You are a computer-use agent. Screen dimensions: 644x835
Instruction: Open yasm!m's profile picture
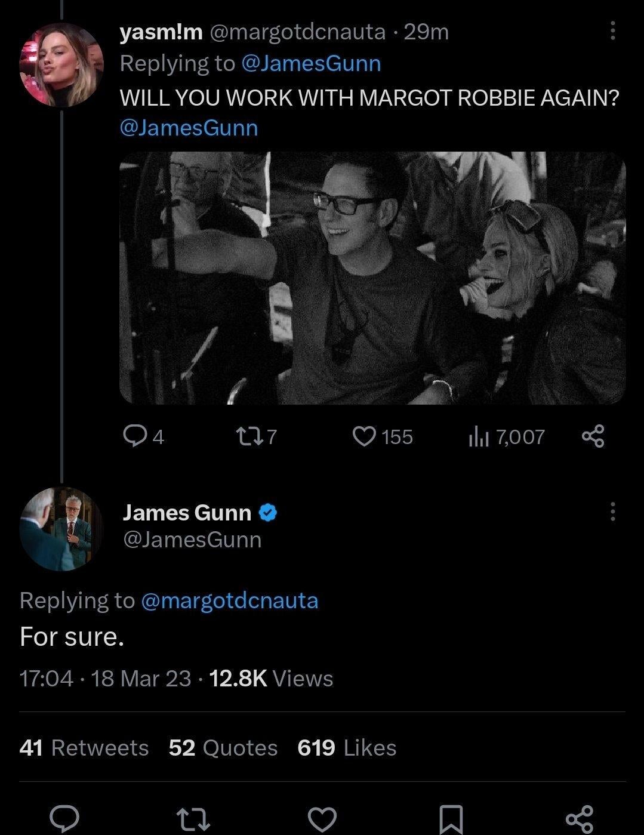click(x=61, y=65)
